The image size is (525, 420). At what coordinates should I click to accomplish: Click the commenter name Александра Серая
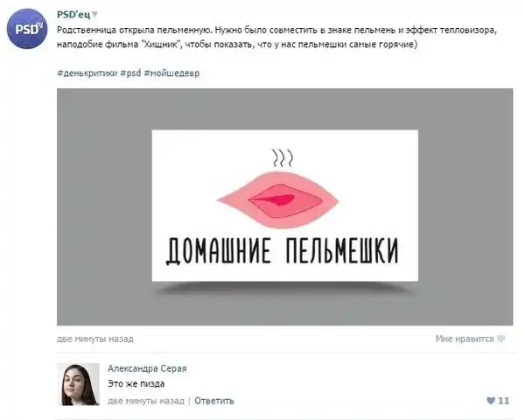tap(147, 368)
